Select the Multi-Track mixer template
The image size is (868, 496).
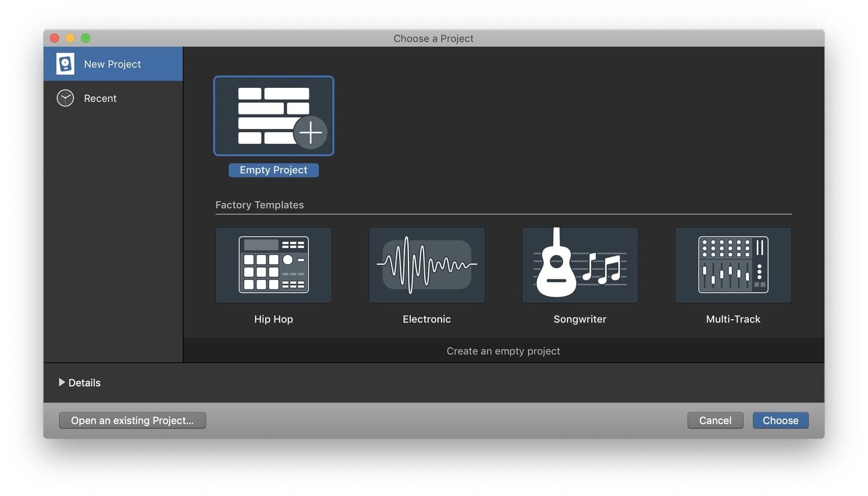[x=733, y=265]
